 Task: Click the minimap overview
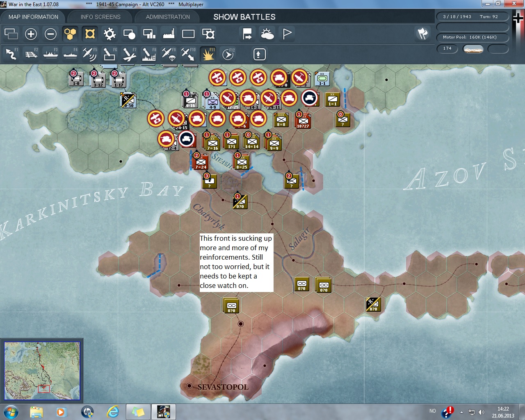point(42,371)
